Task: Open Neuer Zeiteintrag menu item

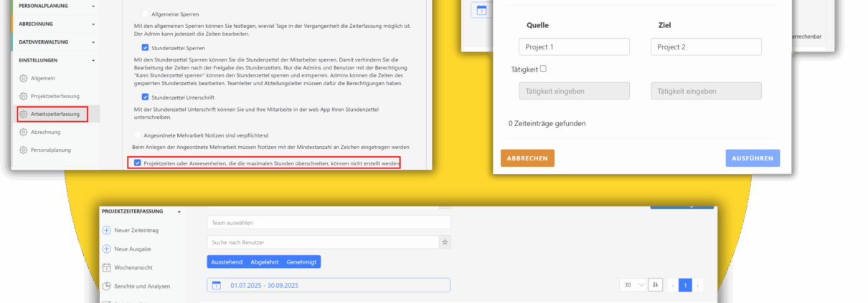Action: click(136, 230)
